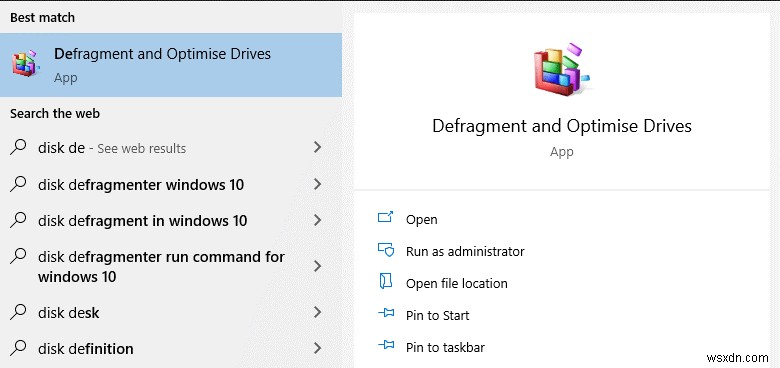Expand chevron for 'disk defragmenter windows 10'
Viewport: 780px width, 368px height.
[x=317, y=184]
